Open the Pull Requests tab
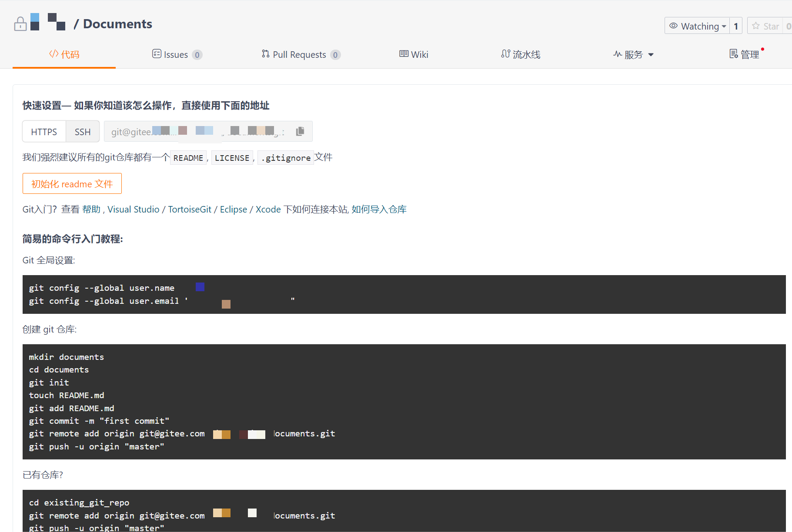Image resolution: width=792 pixels, height=532 pixels. tap(301, 54)
